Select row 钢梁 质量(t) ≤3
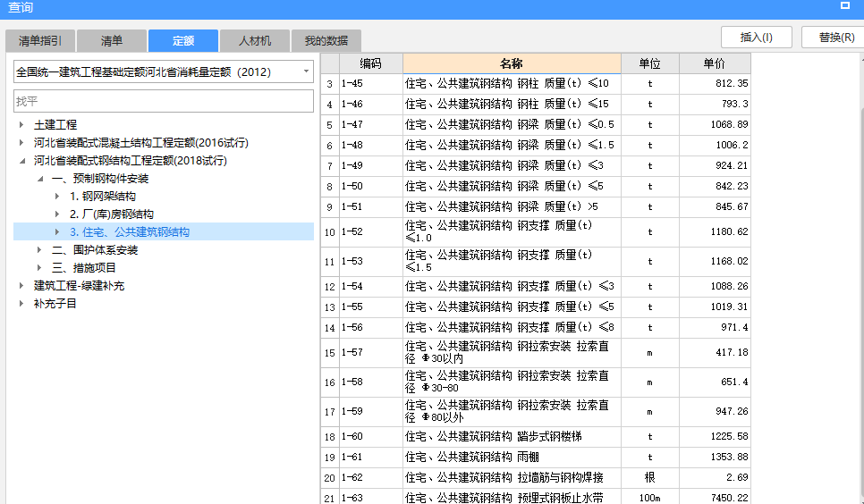The image size is (864, 504). point(512,166)
